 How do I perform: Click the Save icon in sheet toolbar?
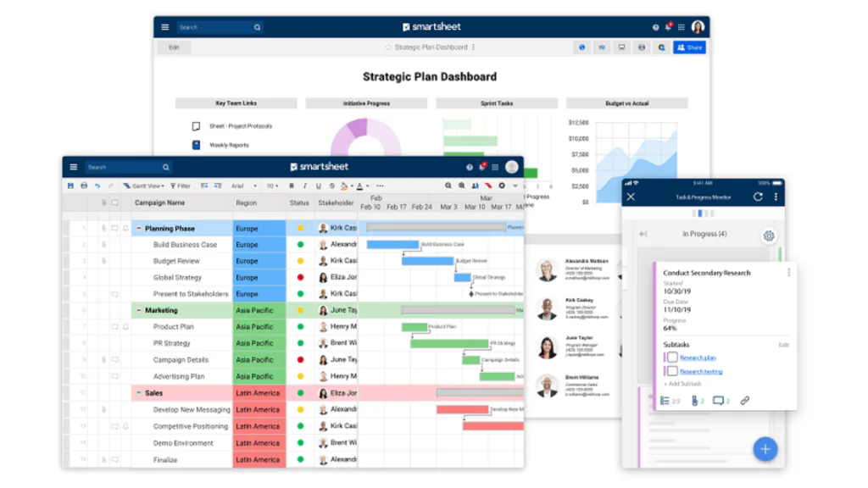tap(70, 186)
